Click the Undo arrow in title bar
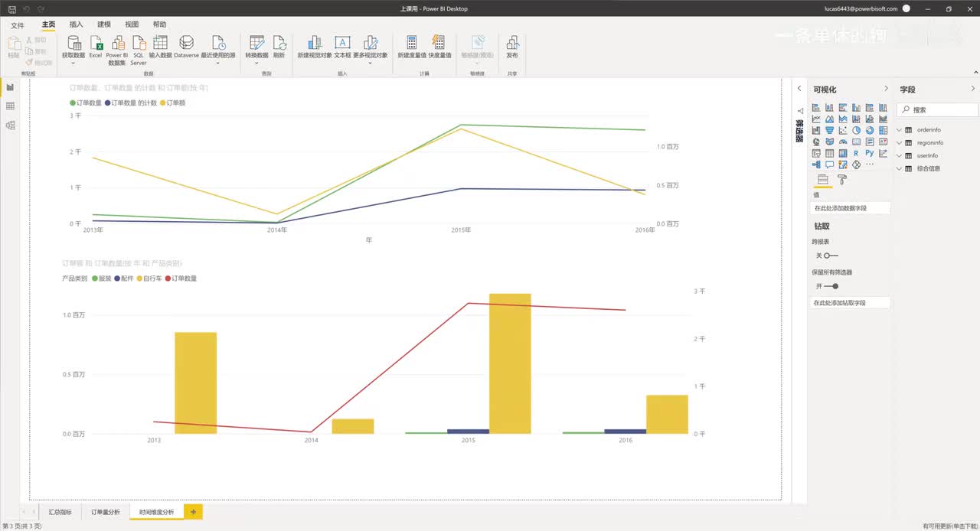Screen dimensions: 980x531 (27, 8)
